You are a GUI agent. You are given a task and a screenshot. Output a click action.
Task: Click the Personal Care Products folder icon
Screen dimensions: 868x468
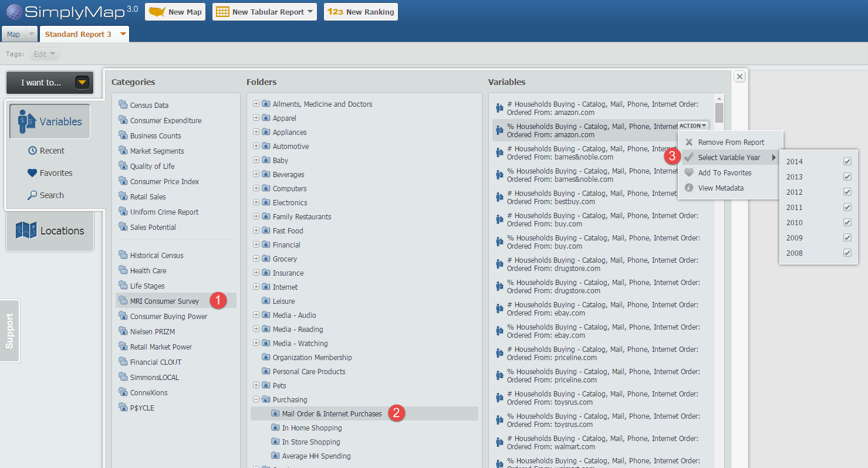click(x=266, y=371)
